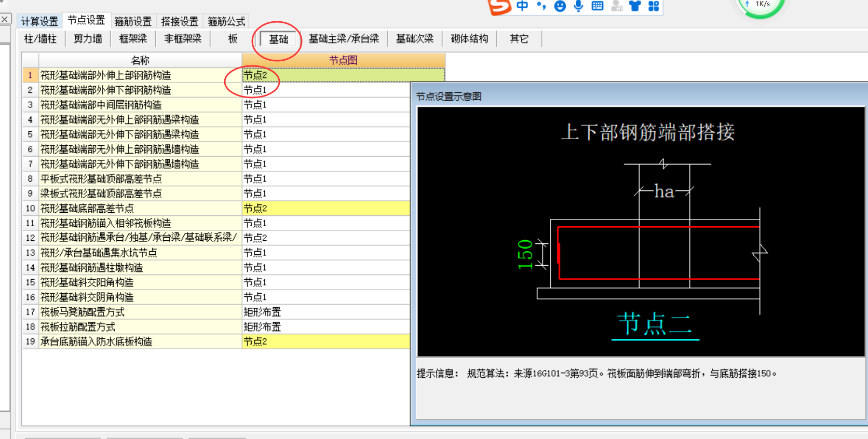Open emoji panel in Sogou toolbar

pyautogui.click(x=560, y=6)
